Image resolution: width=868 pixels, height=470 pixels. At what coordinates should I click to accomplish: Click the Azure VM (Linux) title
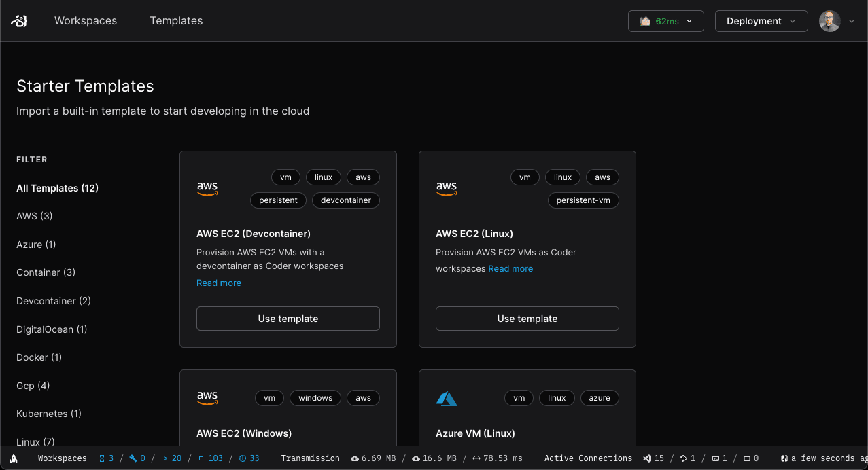pyautogui.click(x=475, y=433)
